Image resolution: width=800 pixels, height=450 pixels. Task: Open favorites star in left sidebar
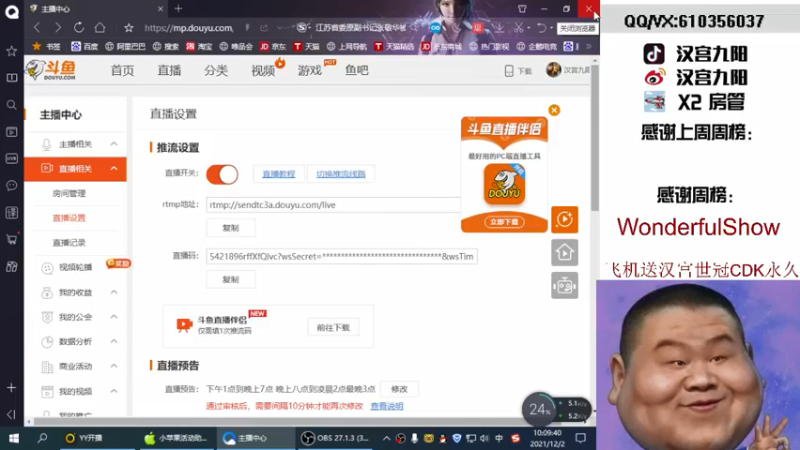point(11,51)
